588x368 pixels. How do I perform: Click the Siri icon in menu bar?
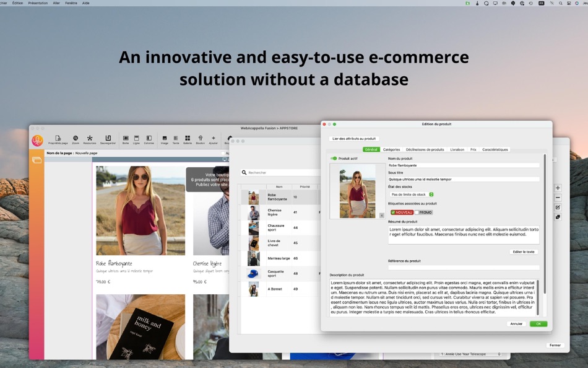click(x=577, y=3)
